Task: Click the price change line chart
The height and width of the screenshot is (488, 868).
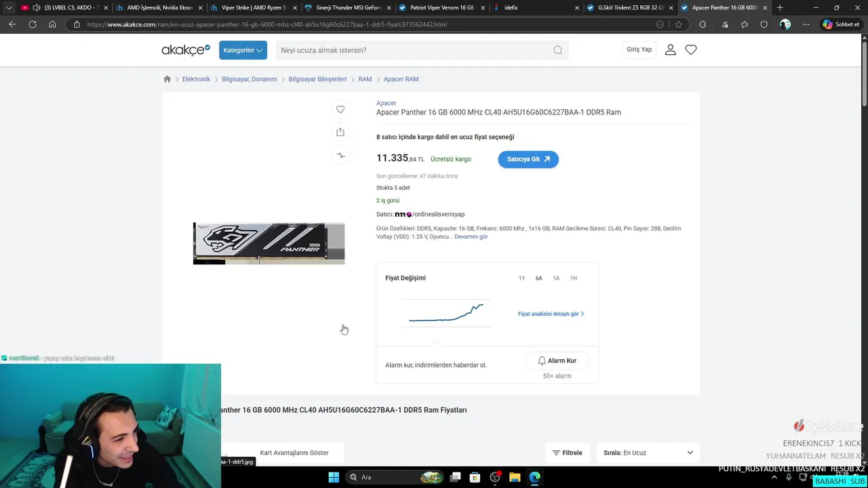Action: click(x=446, y=313)
